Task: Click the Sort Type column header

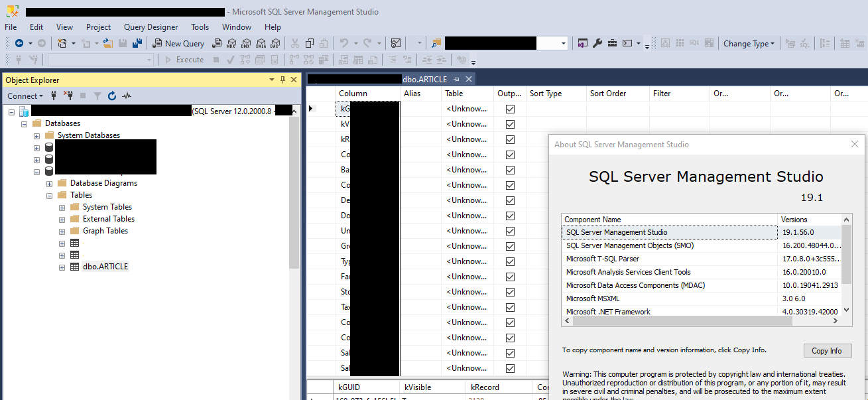Action: click(556, 94)
